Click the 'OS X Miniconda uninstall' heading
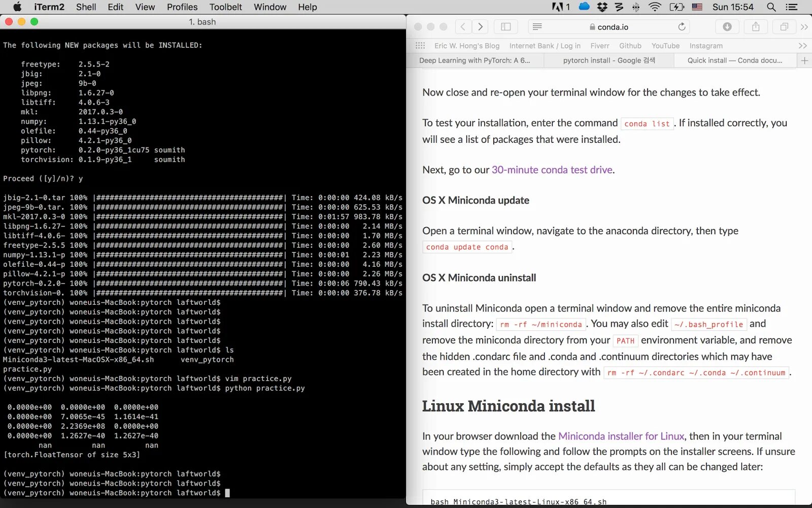The width and height of the screenshot is (812, 508). [479, 278]
